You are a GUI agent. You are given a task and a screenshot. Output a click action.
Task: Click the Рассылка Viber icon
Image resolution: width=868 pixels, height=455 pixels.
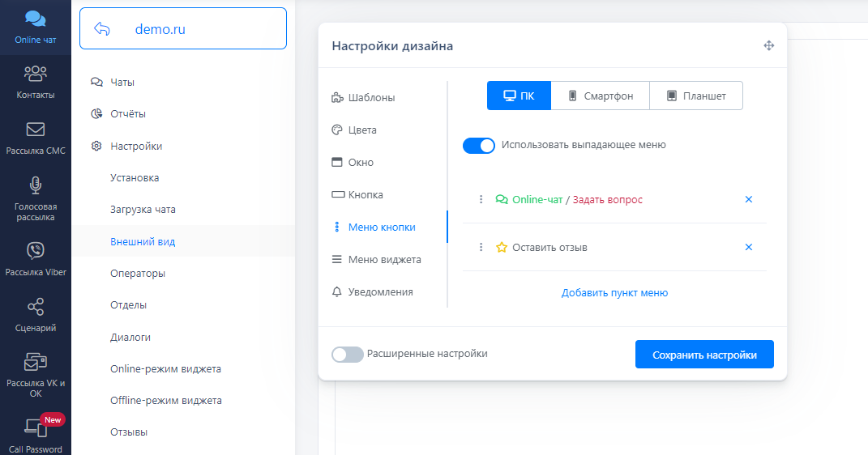[x=35, y=250]
